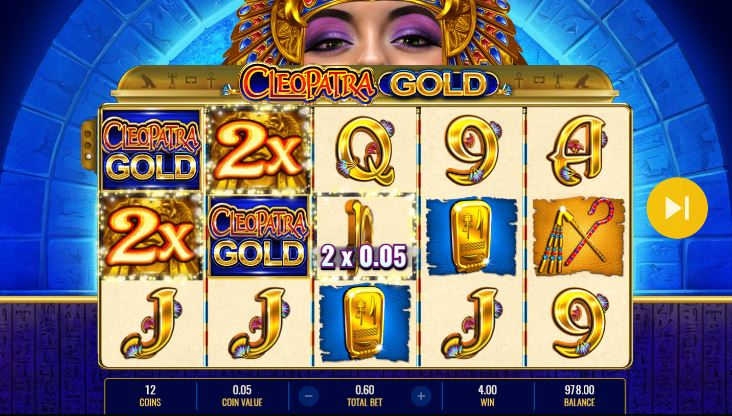This screenshot has width=732, height=416.
Task: Click the Coin Value 0.05 display
Action: (242, 395)
